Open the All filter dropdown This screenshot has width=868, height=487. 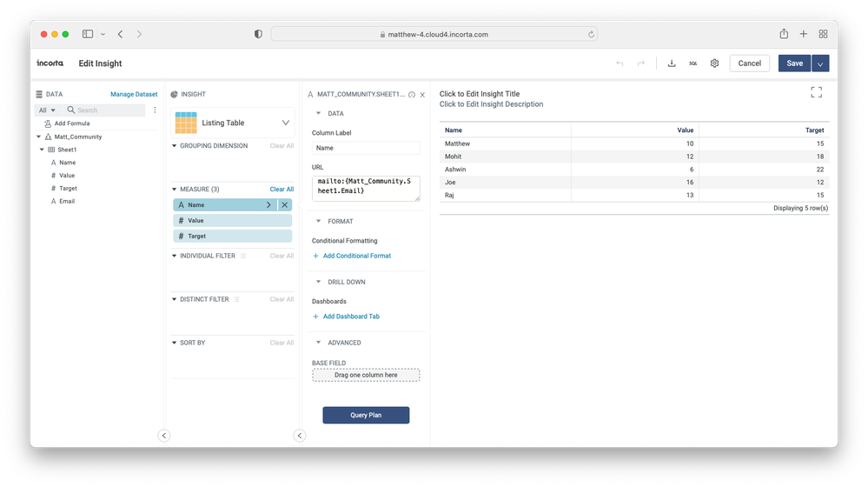[x=47, y=110]
